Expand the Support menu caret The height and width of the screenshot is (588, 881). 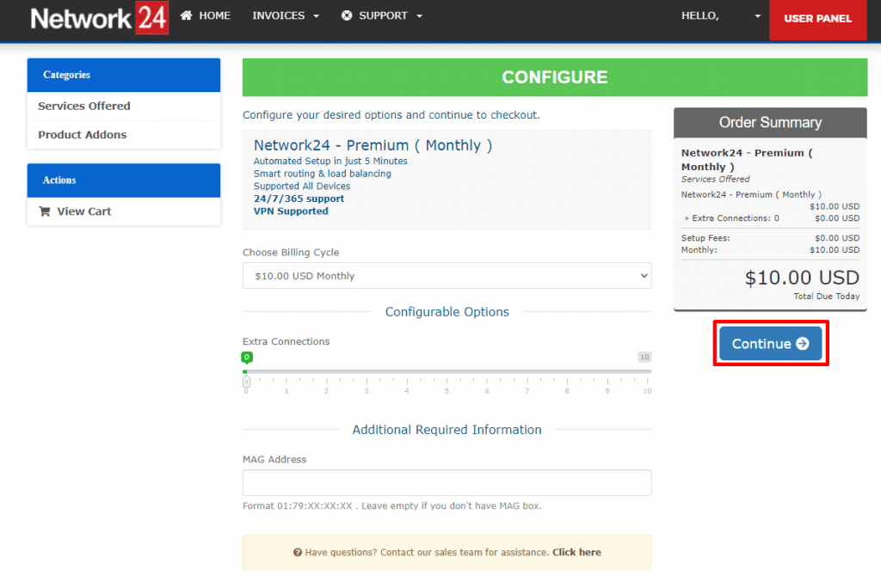(x=419, y=16)
